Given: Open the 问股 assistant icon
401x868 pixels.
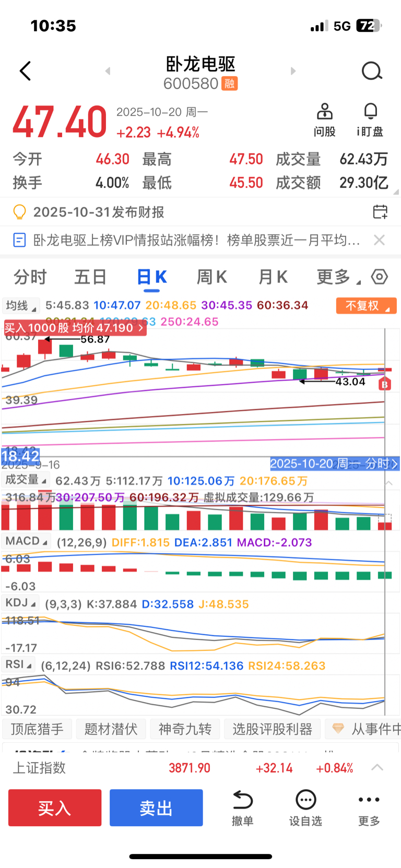Looking at the screenshot, I should click(x=324, y=120).
